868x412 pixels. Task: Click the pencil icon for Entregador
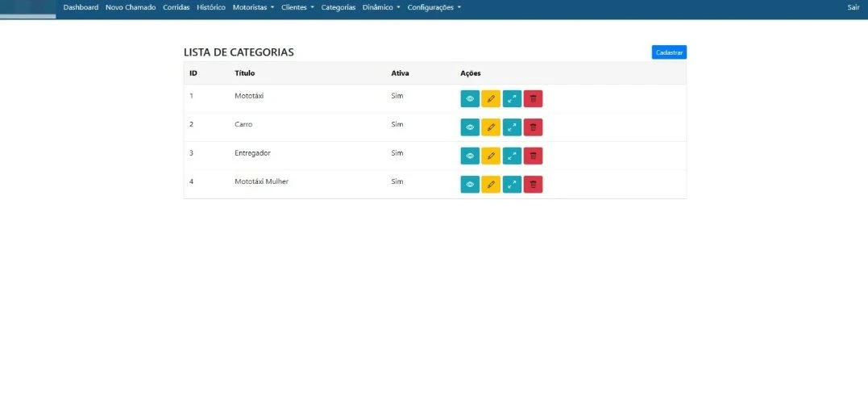coord(491,156)
